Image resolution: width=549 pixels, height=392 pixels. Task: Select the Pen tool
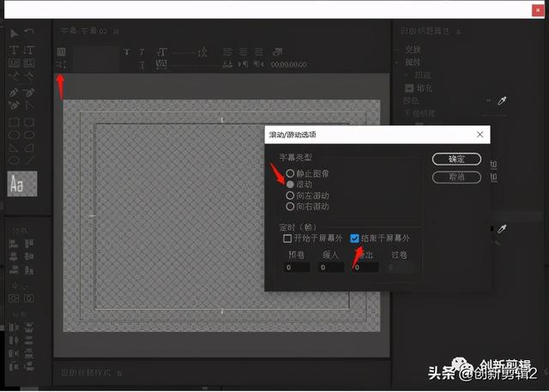[14, 93]
